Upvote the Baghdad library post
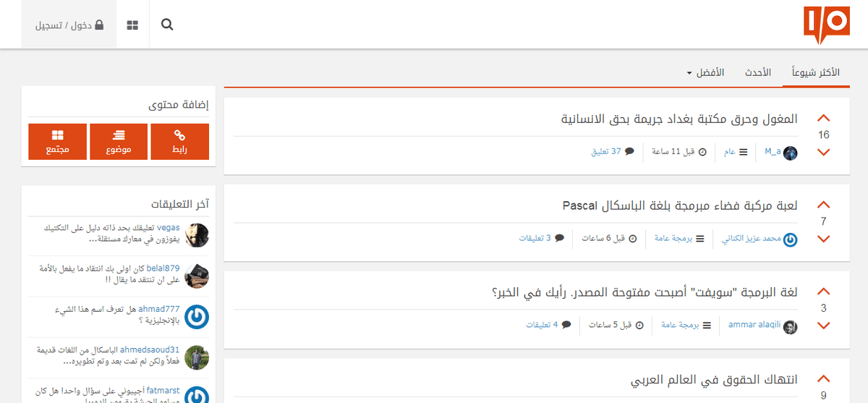Screen dimensions: 868x403 point(823,118)
